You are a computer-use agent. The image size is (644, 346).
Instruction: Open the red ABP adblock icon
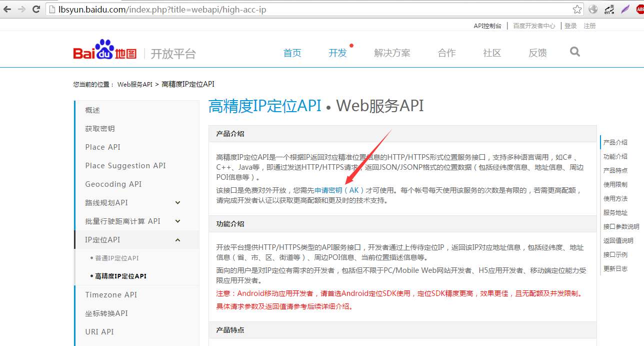click(639, 9)
